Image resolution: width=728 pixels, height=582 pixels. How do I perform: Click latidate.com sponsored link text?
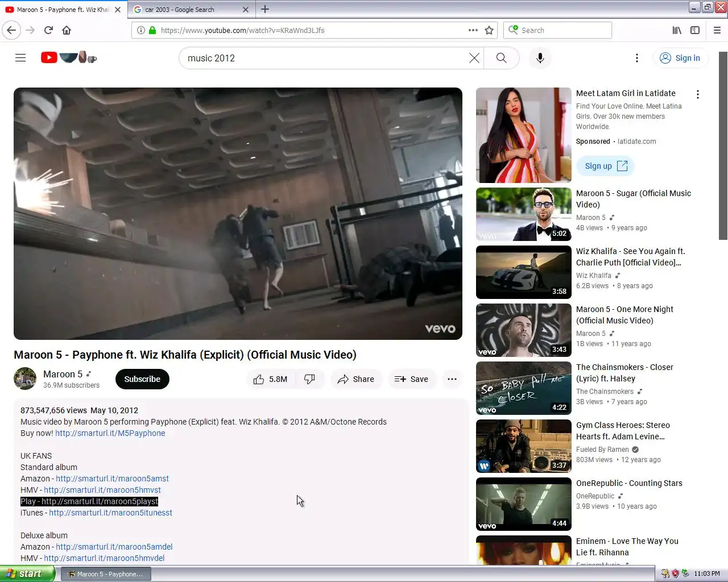tap(636, 142)
